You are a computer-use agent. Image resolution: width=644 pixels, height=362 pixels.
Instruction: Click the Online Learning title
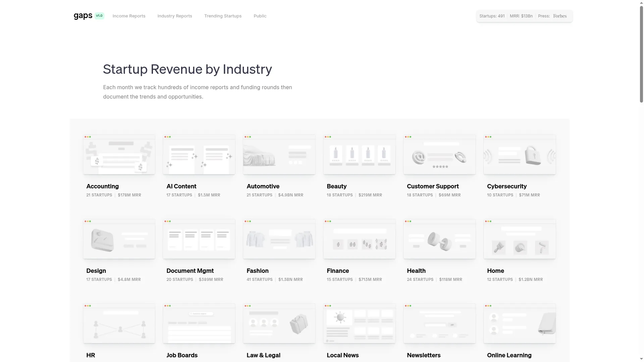pyautogui.click(x=509, y=355)
